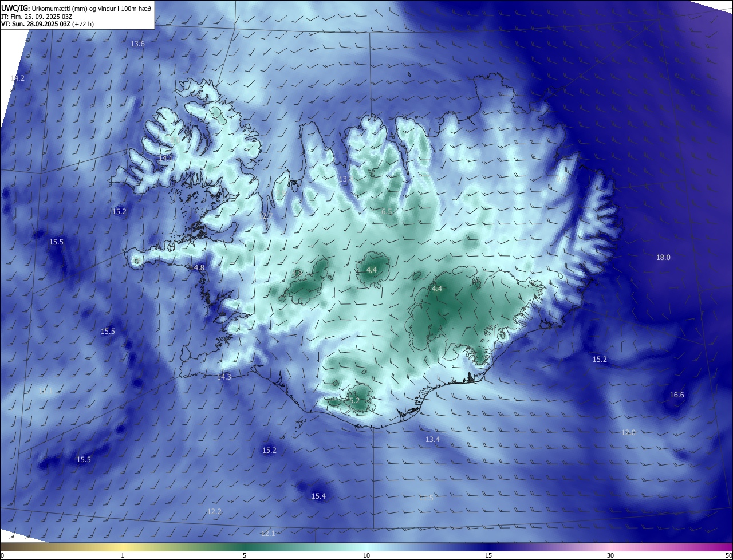This screenshot has width=733, height=560.
Task: Click the 18.0 value east of Iceland
Action: pos(663,258)
